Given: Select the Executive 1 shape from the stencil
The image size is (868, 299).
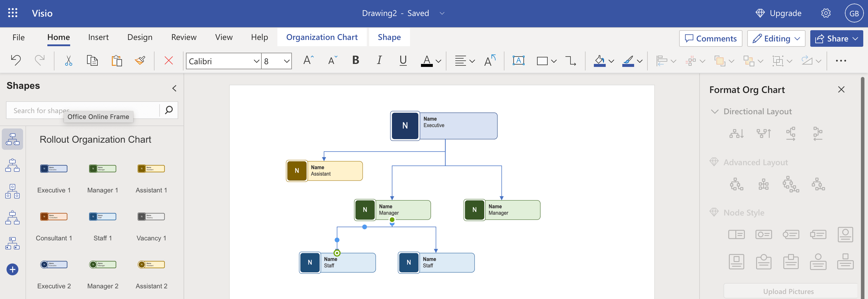Looking at the screenshot, I should 54,168.
